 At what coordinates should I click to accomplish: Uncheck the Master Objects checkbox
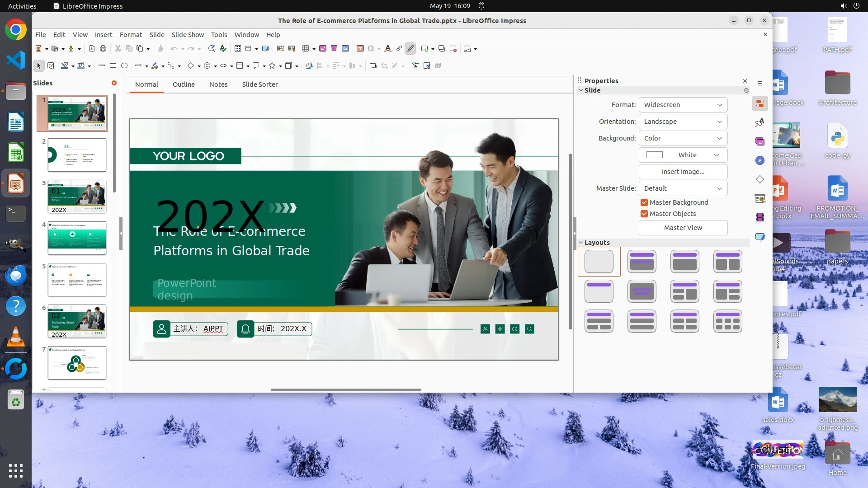[x=644, y=214]
